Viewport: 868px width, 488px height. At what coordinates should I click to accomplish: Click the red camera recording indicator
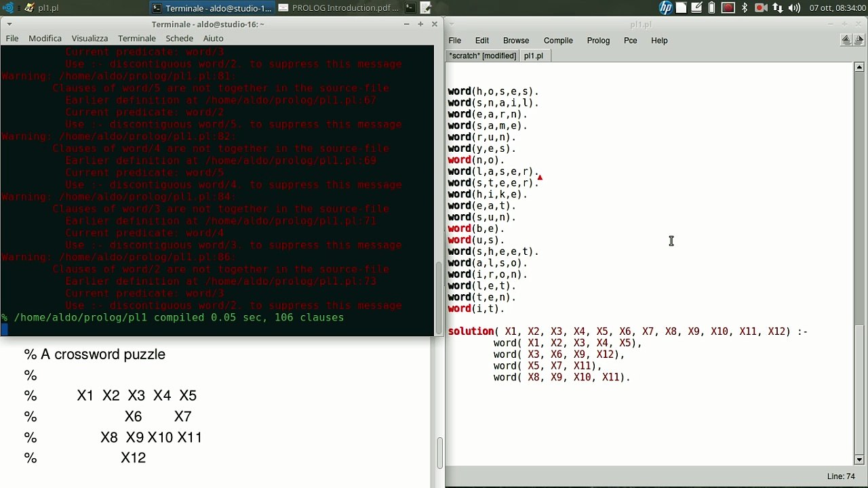coord(760,8)
